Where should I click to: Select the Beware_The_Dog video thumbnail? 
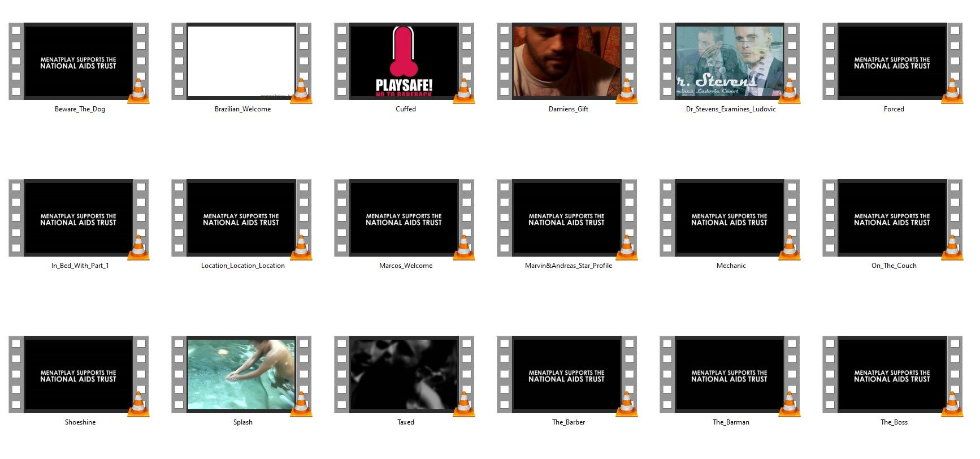click(78, 61)
